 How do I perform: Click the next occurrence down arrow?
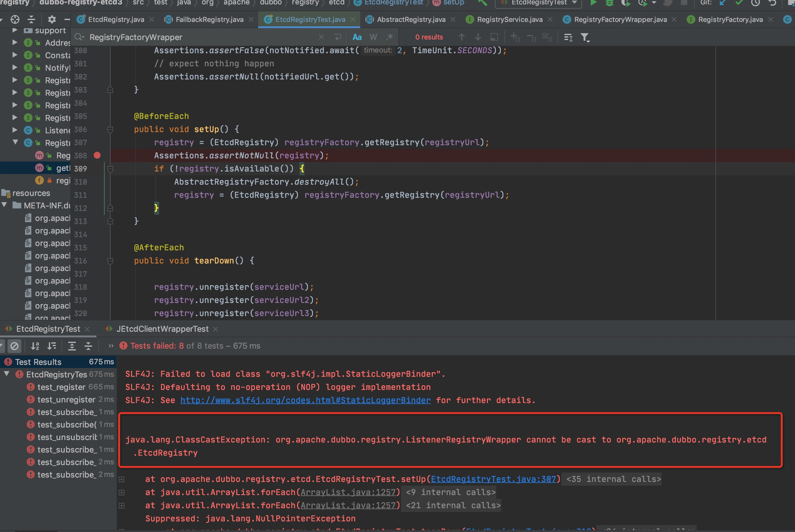478,37
